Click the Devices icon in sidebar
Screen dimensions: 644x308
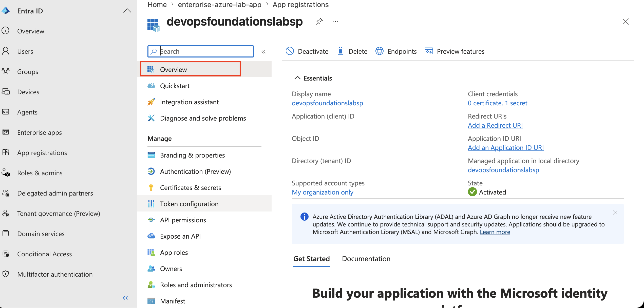[6, 92]
